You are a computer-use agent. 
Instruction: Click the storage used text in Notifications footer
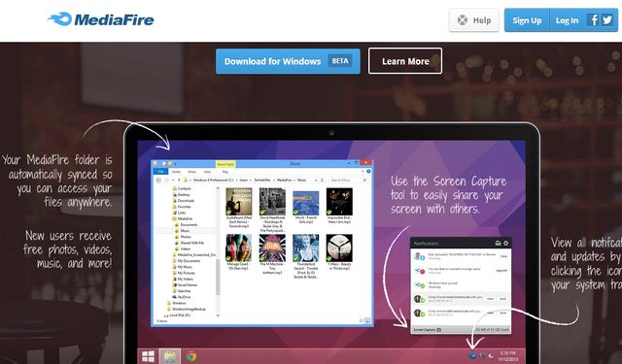pos(492,329)
